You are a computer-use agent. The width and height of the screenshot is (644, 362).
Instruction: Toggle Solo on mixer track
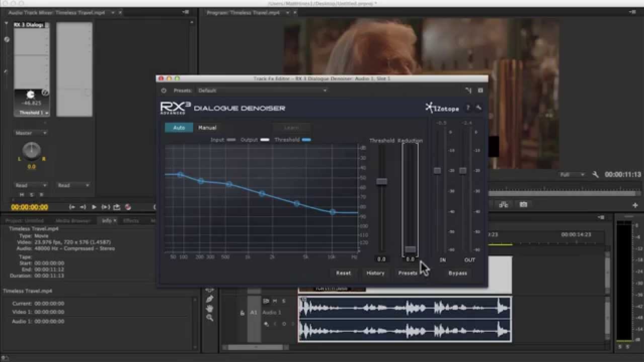pos(31,195)
